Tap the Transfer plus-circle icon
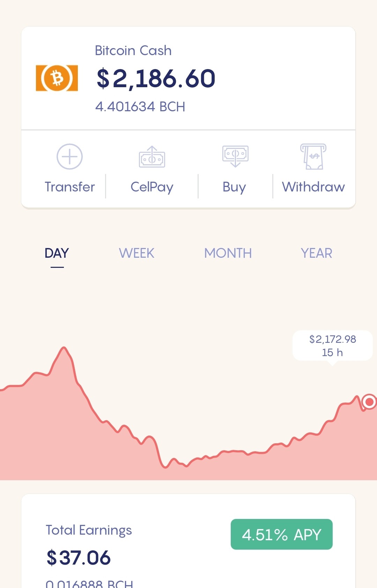Viewport: 377px width, 588px height. pos(69,157)
